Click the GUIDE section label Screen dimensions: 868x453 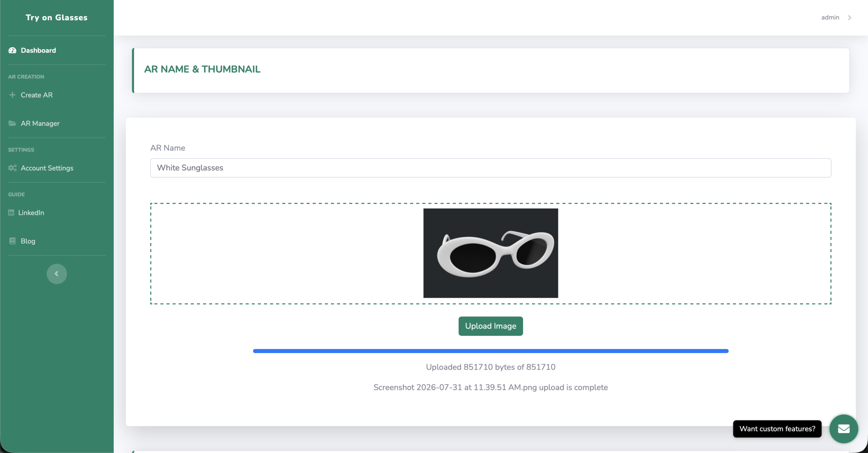(x=16, y=194)
